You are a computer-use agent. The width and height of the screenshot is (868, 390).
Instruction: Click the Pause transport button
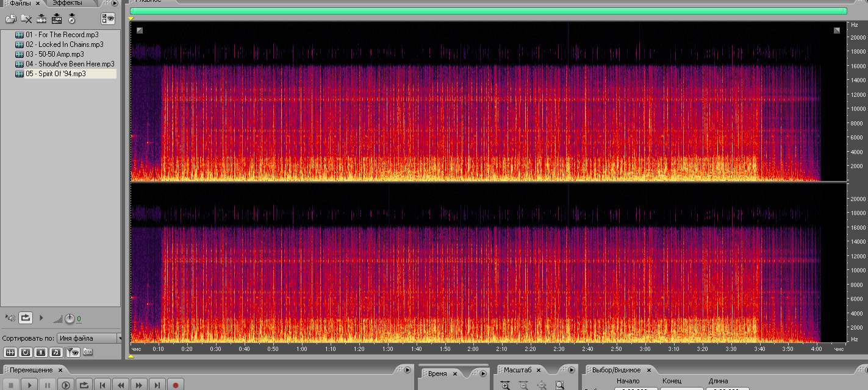[x=48, y=385]
